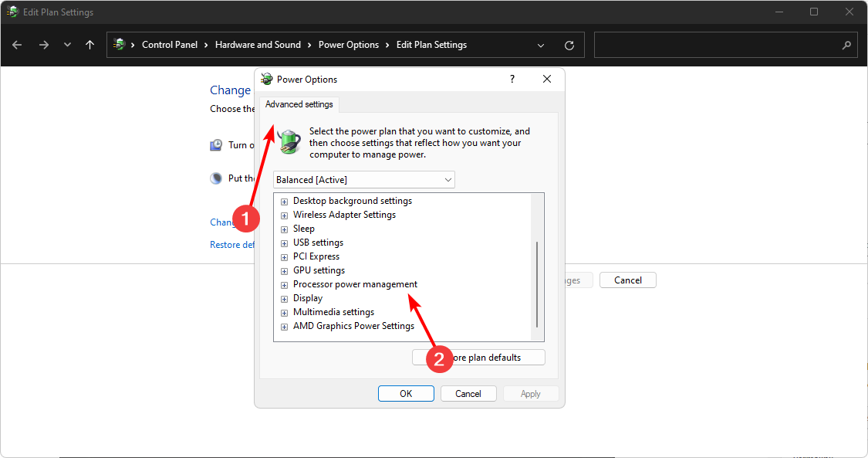The height and width of the screenshot is (458, 868).
Task: Select the PCI Express row text
Action: click(x=316, y=256)
